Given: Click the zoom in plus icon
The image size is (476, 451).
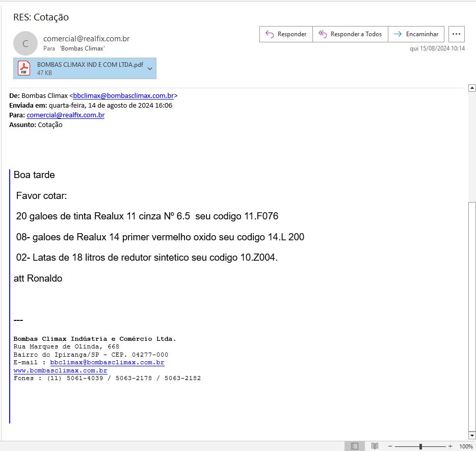Looking at the screenshot, I should pyautogui.click(x=450, y=446).
